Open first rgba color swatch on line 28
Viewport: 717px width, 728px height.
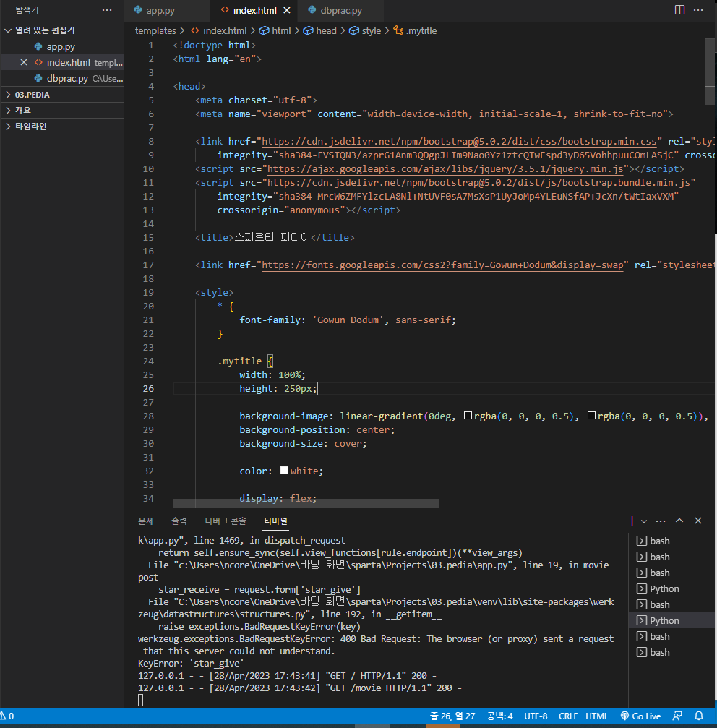(468, 416)
